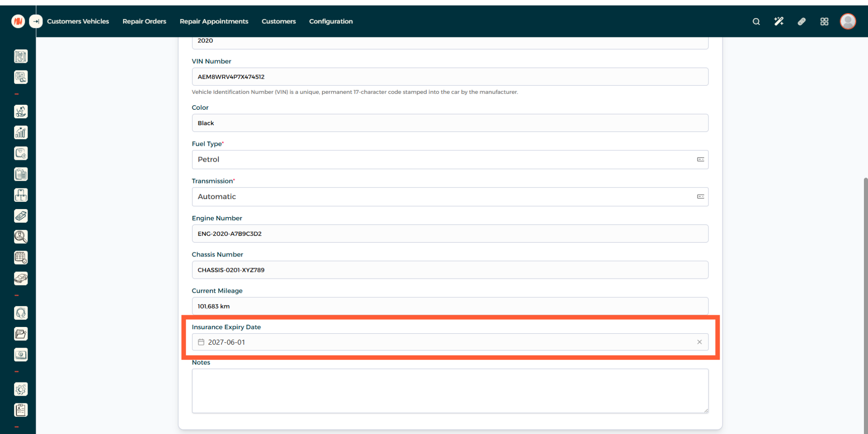Toggle the sidebar collapse arrow button

coord(36,21)
